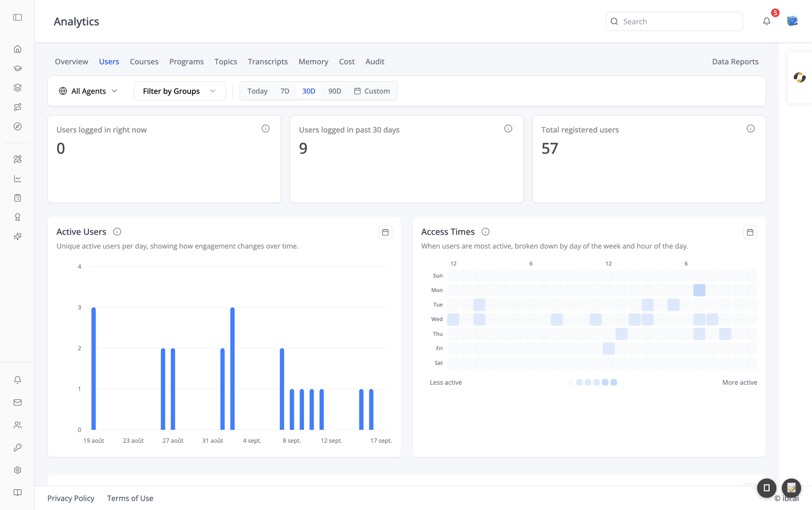Image resolution: width=812 pixels, height=510 pixels.
Task: Click into the Search field
Action: 674,21
